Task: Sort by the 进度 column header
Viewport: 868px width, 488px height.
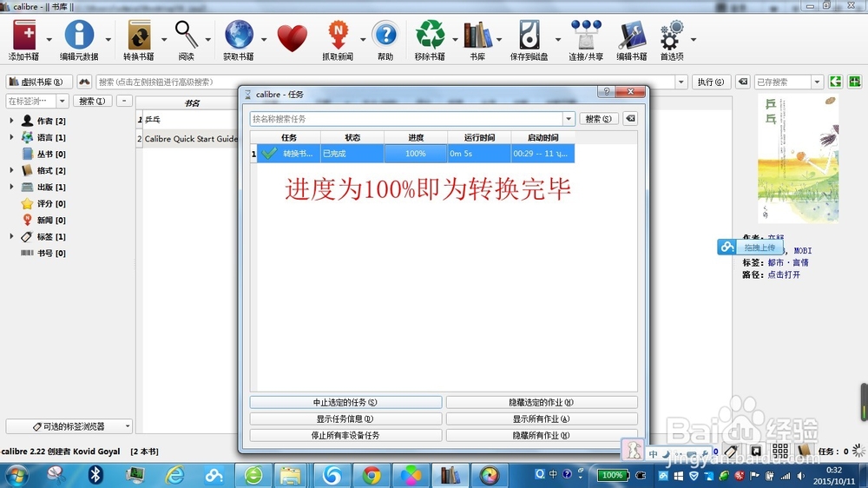Action: click(416, 137)
